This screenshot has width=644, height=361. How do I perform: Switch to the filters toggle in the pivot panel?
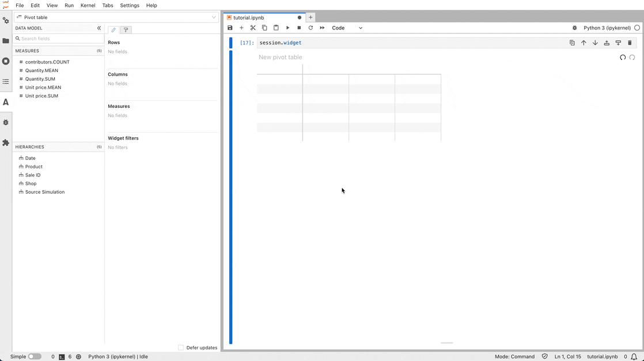pos(126,29)
